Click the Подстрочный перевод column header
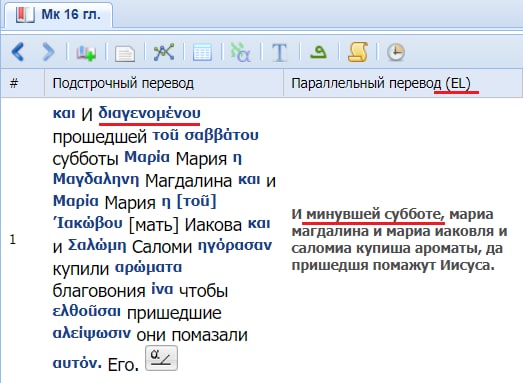The image size is (523, 383). [x=164, y=83]
